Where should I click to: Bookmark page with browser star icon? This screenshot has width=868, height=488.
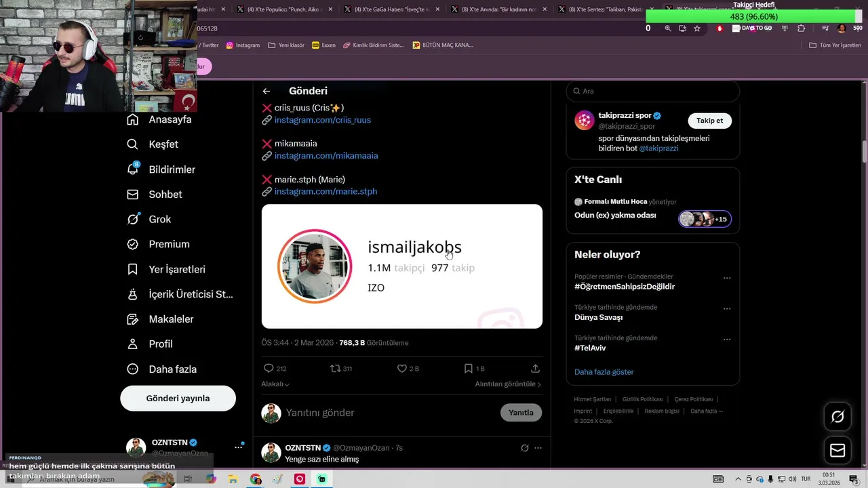coord(697,28)
